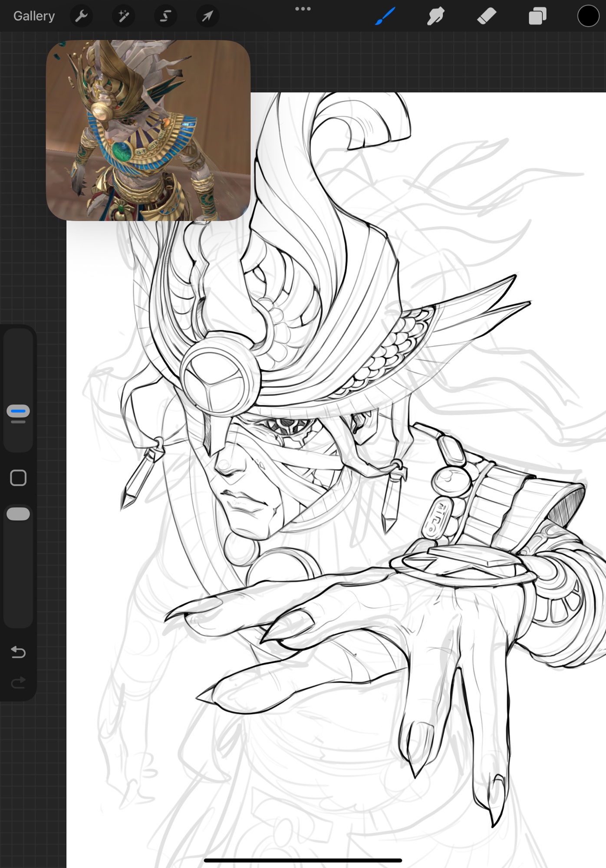This screenshot has height=868, width=606.
Task: Click the gray brush opacity slider handle
Action: click(x=18, y=514)
